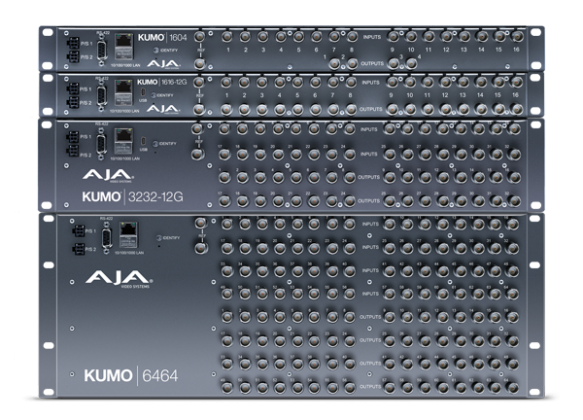
Task: Select the LAN port on KUMO 3232-12G
Action: point(123,142)
